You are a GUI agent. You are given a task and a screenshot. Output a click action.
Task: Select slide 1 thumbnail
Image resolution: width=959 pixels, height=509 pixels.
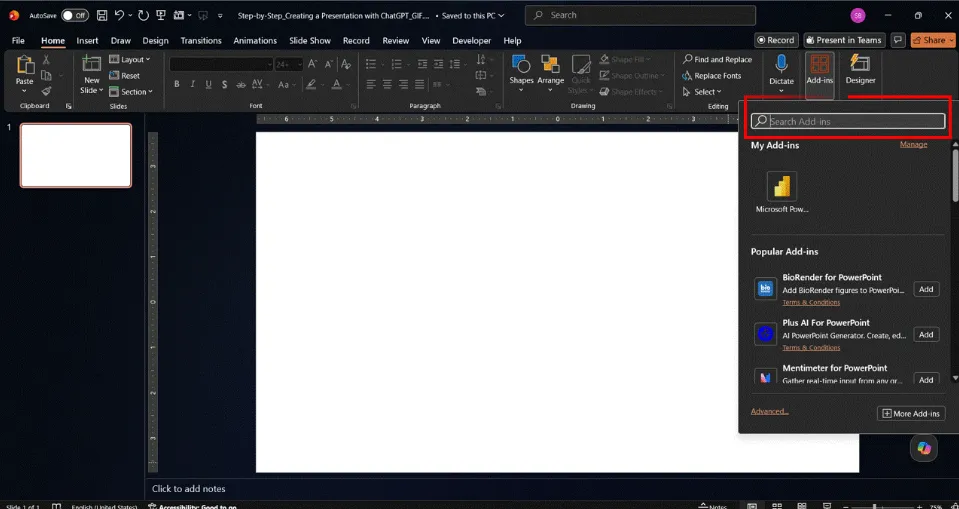pos(76,155)
